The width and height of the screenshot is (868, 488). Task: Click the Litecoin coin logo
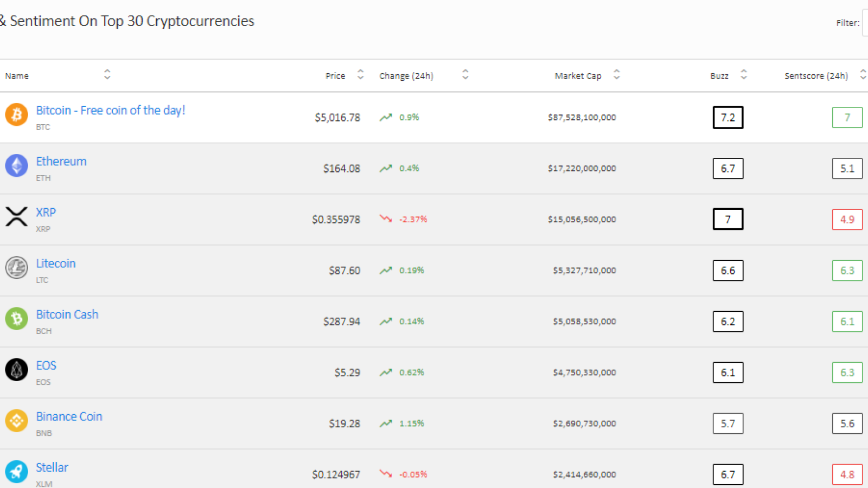17,267
